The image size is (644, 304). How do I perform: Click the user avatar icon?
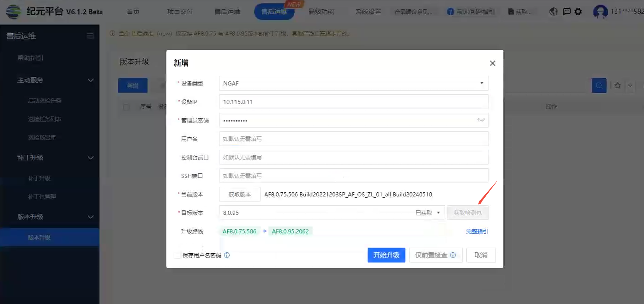coord(600,12)
